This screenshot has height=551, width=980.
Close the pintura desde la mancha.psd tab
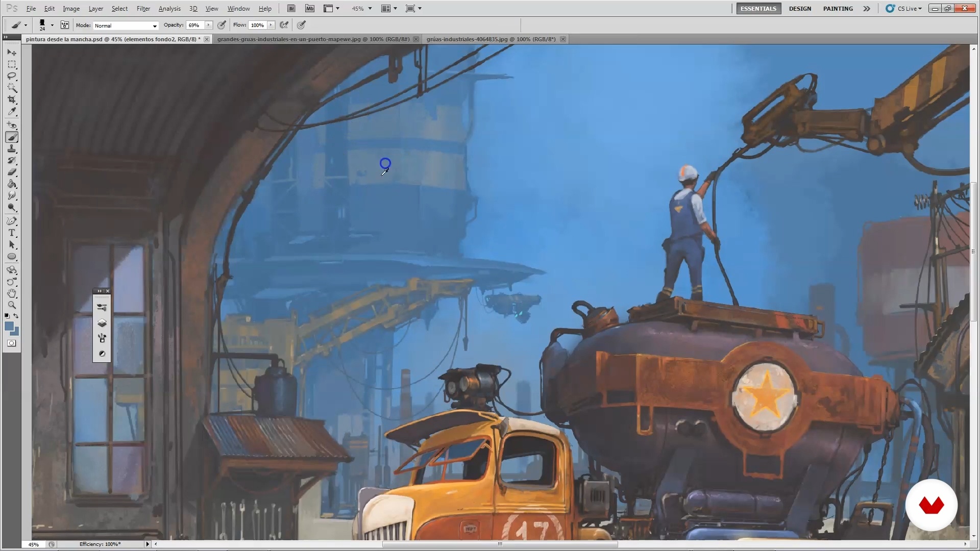pos(207,39)
